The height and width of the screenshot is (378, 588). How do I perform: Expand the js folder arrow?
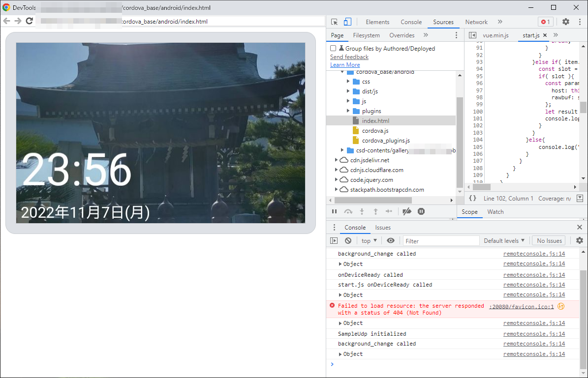click(x=348, y=101)
